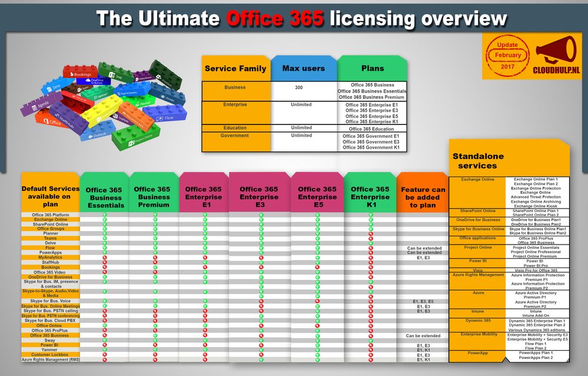
Task: Click the OneDrive for Business blue brick
Action: coord(94,81)
